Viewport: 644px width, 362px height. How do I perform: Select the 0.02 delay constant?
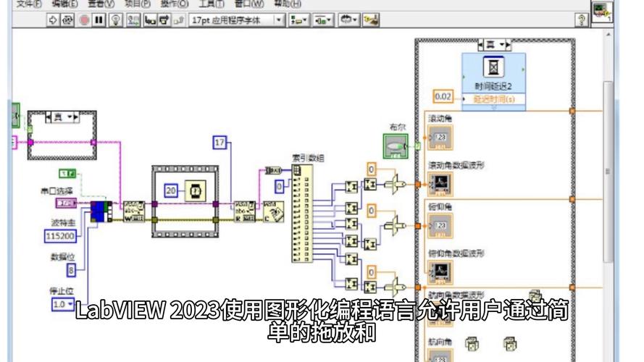tap(443, 97)
